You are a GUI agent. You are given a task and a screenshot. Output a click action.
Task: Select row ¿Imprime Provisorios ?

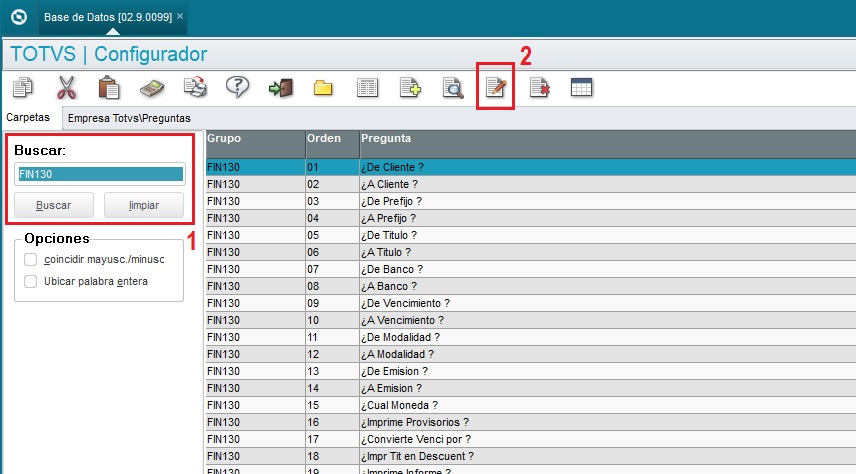tap(531, 422)
